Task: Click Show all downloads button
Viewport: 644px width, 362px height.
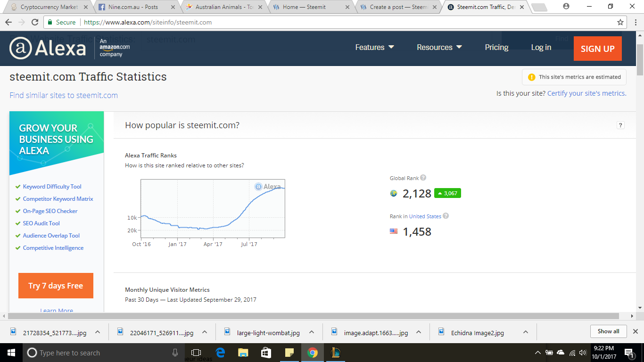Action: click(608, 331)
